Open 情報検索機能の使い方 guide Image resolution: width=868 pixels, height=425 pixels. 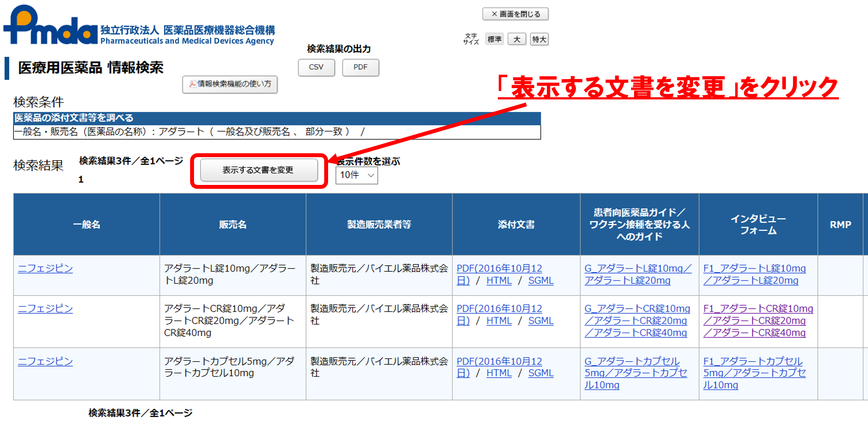tap(230, 84)
